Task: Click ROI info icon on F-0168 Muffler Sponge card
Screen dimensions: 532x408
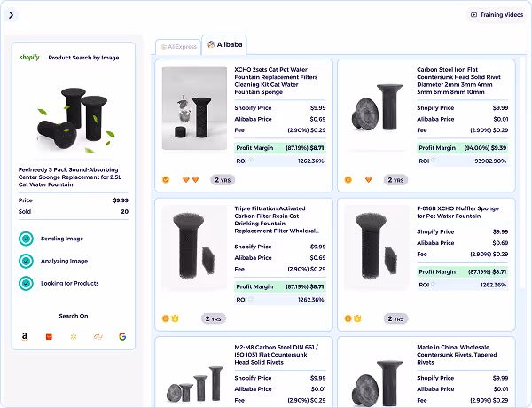Action: (434, 284)
